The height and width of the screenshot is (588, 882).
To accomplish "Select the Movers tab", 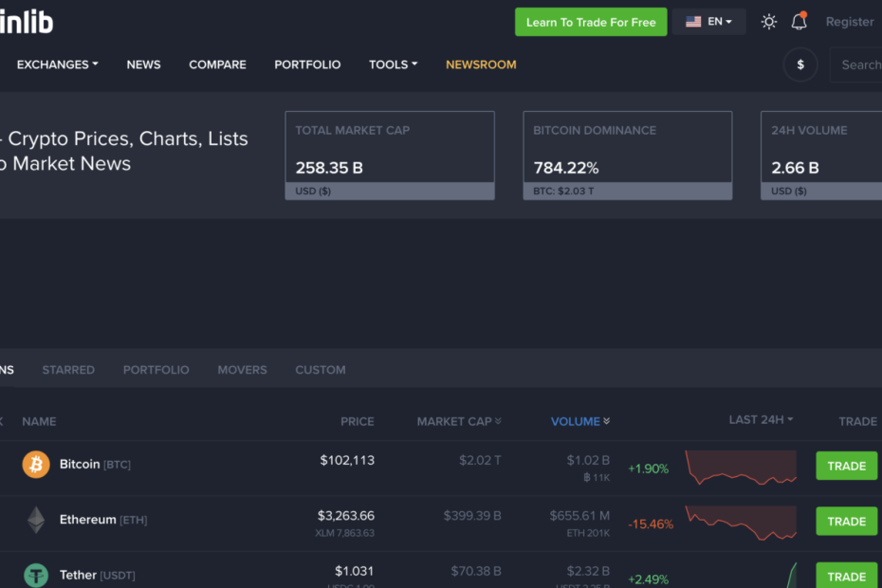I will click(x=243, y=370).
